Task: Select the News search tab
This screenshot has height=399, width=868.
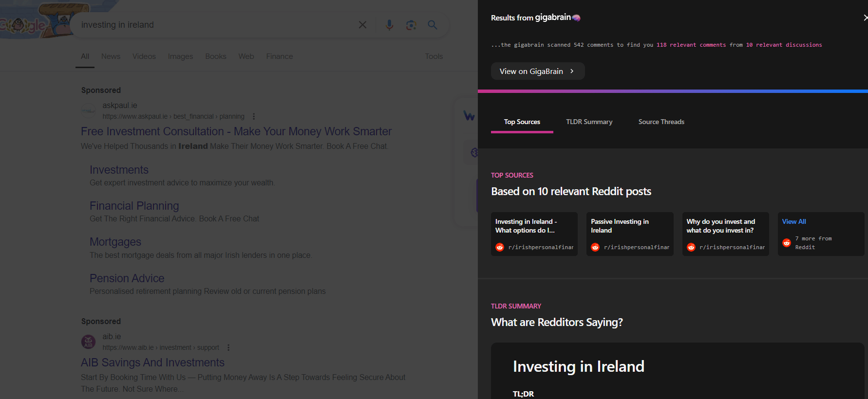Action: click(x=111, y=56)
